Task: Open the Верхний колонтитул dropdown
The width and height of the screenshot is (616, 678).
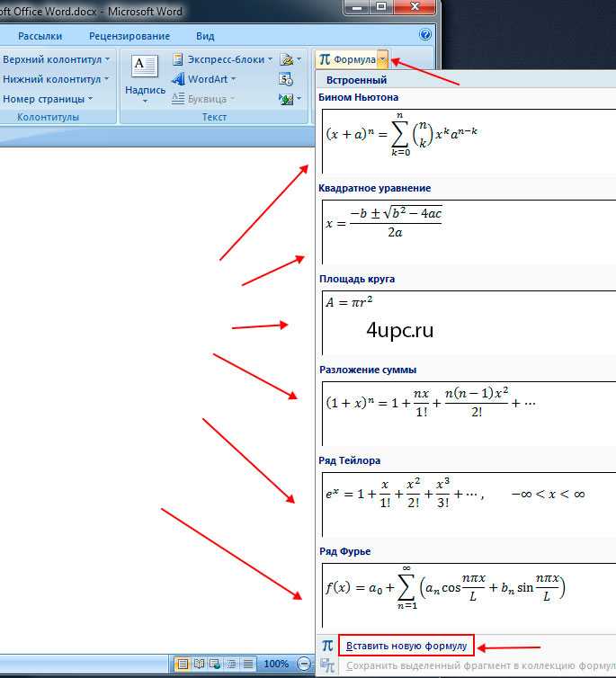Action: 56,59
